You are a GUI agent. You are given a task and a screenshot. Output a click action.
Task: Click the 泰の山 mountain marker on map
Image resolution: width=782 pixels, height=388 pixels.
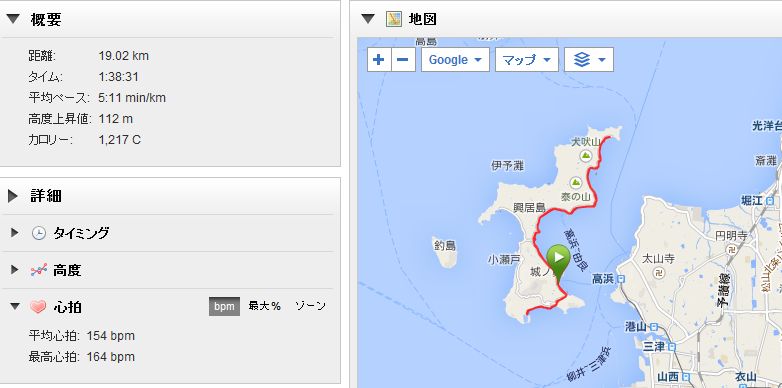point(576,182)
